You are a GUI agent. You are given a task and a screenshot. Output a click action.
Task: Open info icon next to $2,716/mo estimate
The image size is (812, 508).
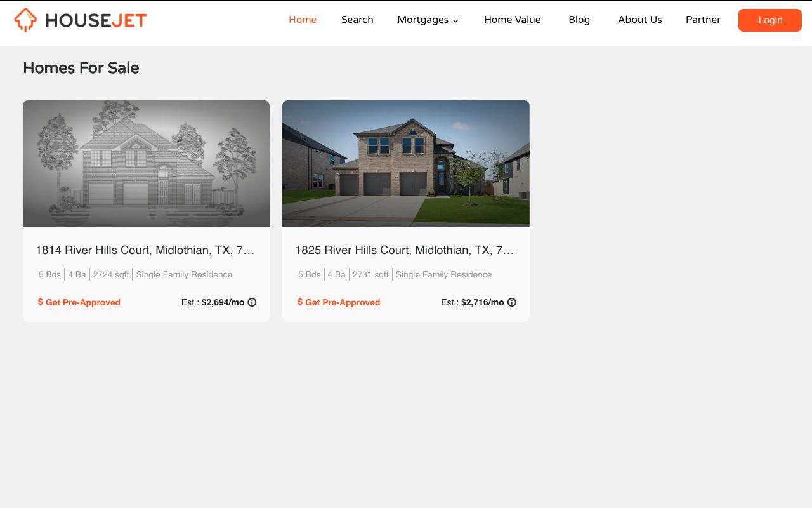point(512,302)
